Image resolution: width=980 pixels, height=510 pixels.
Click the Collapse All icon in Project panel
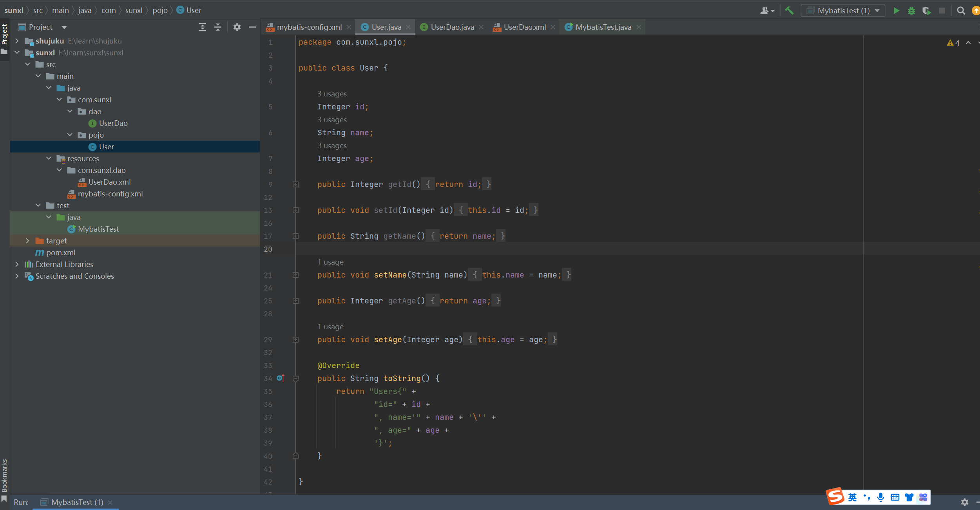(x=218, y=27)
